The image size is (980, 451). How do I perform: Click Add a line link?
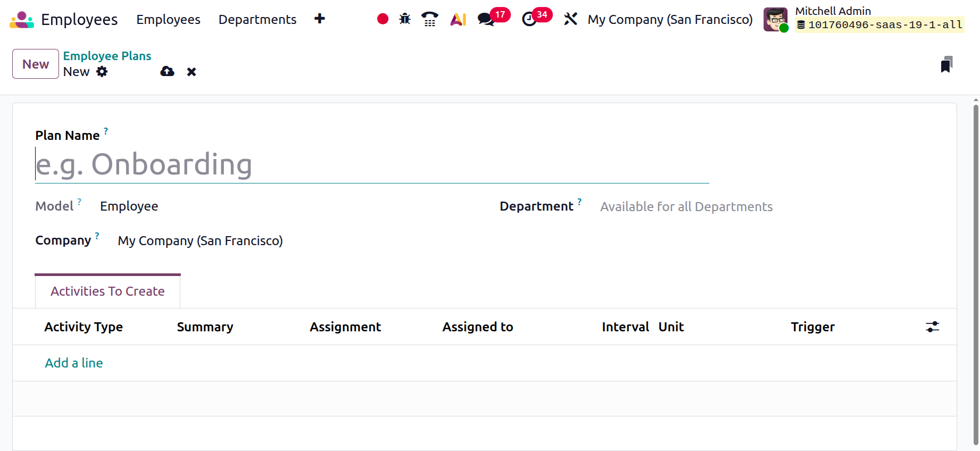coord(74,363)
